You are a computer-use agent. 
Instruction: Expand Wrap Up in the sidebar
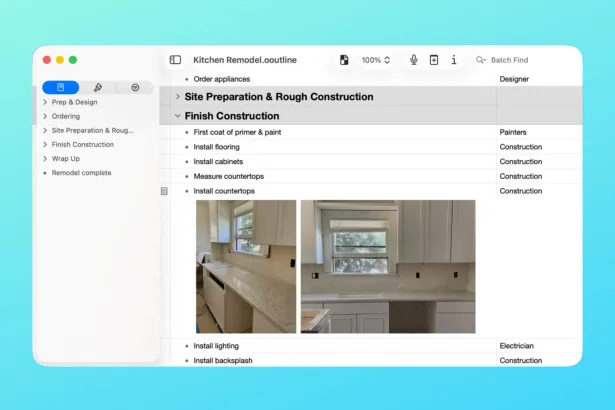[x=45, y=159]
